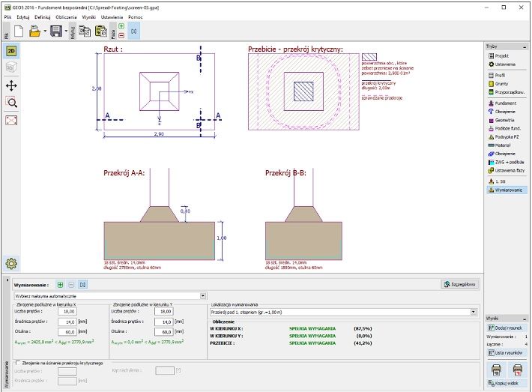Click the Kopiuj widok button

pos(506,383)
